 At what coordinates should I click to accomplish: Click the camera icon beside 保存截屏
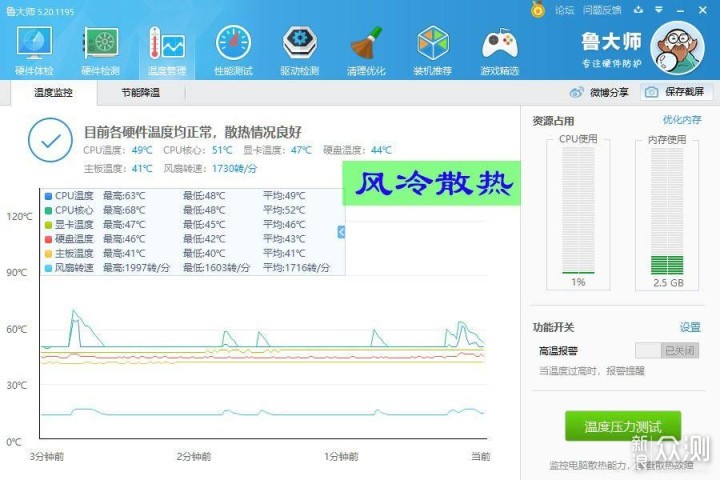(x=651, y=92)
